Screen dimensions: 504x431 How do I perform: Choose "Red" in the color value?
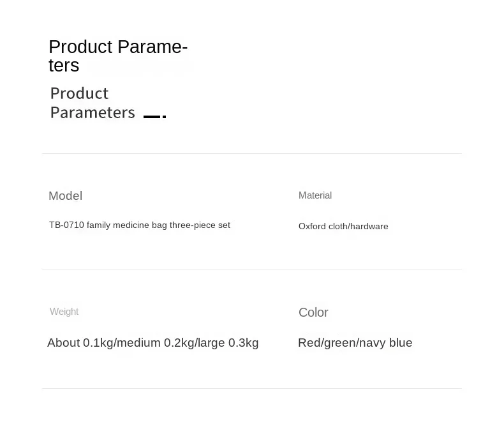(x=309, y=343)
